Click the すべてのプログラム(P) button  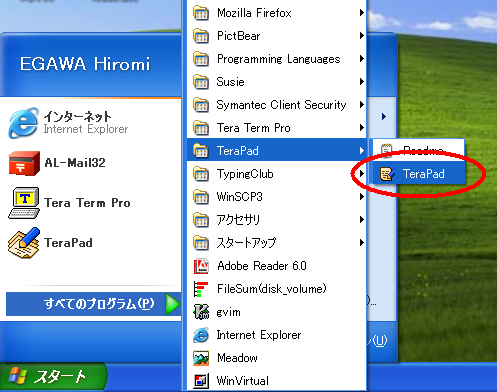(x=93, y=304)
